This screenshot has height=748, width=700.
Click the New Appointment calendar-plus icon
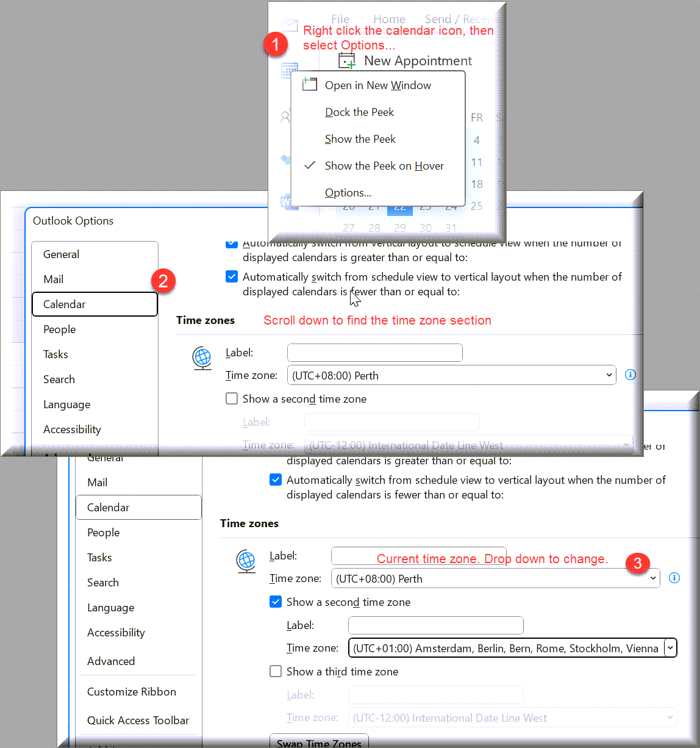point(347,61)
